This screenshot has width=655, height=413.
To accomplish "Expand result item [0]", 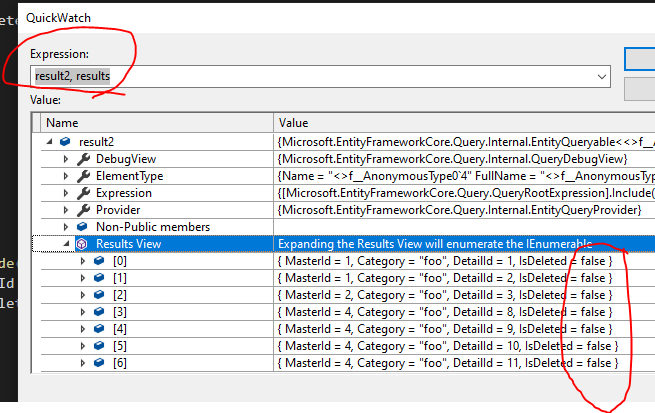I will point(83,261).
